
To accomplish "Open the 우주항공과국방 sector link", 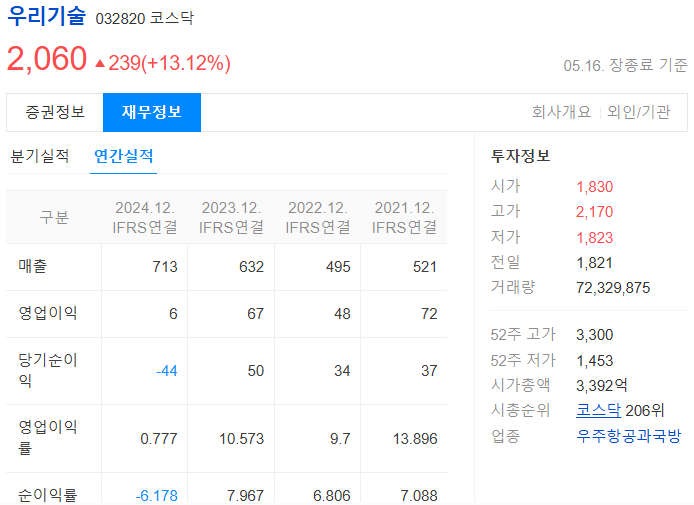I will coord(628,436).
